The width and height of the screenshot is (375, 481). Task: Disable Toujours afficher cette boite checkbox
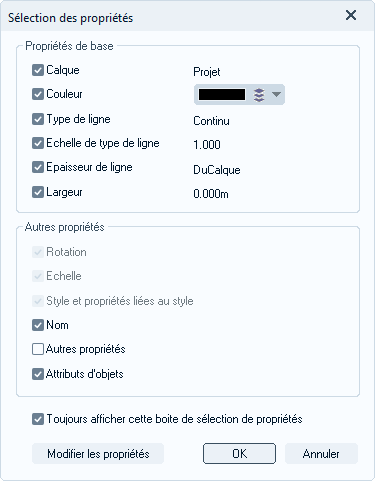pyautogui.click(x=38, y=419)
